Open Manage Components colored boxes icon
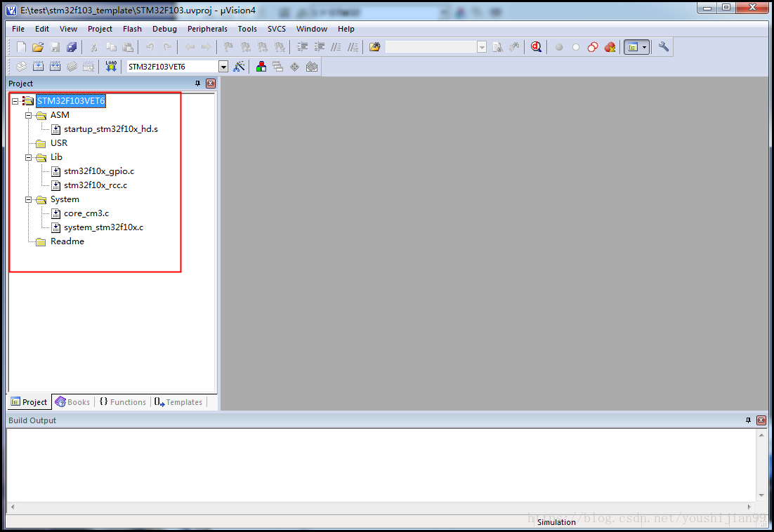Image resolution: width=774 pixels, height=532 pixels. click(x=261, y=67)
